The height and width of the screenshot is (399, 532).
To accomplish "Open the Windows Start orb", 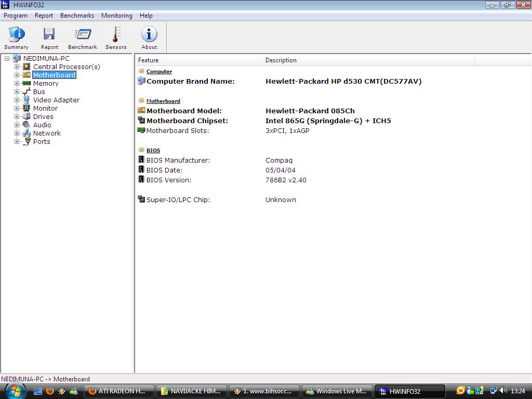I will 15,391.
